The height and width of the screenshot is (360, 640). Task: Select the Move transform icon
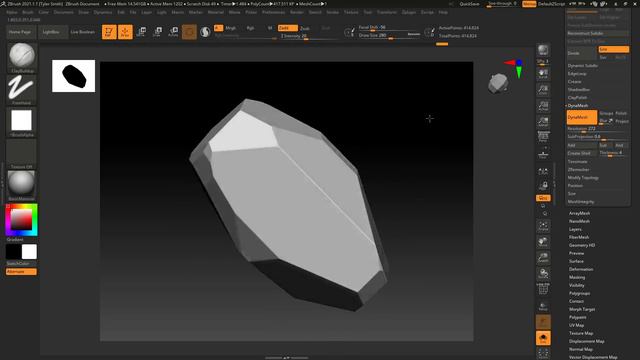tap(141, 32)
